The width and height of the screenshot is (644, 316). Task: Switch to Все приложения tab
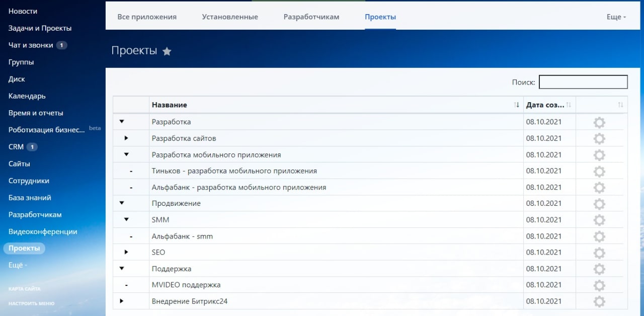pyautogui.click(x=147, y=17)
